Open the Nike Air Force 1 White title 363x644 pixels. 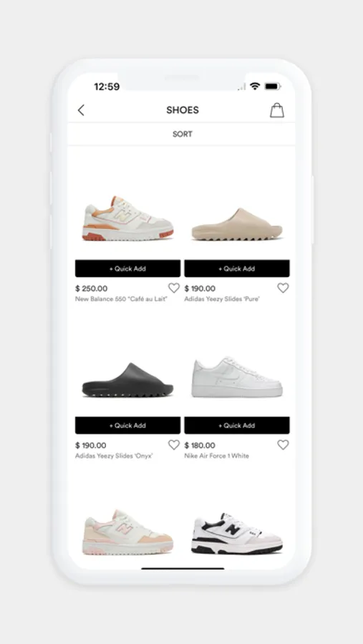tap(217, 456)
